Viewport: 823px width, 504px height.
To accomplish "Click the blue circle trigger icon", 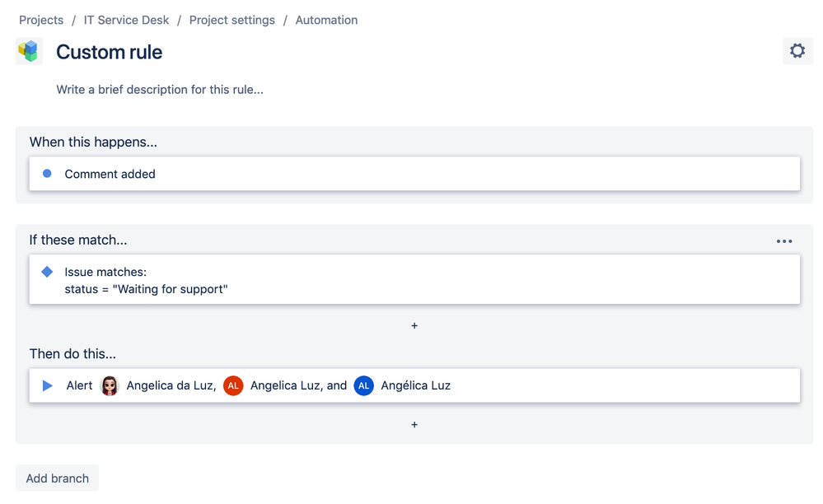I will pos(46,174).
